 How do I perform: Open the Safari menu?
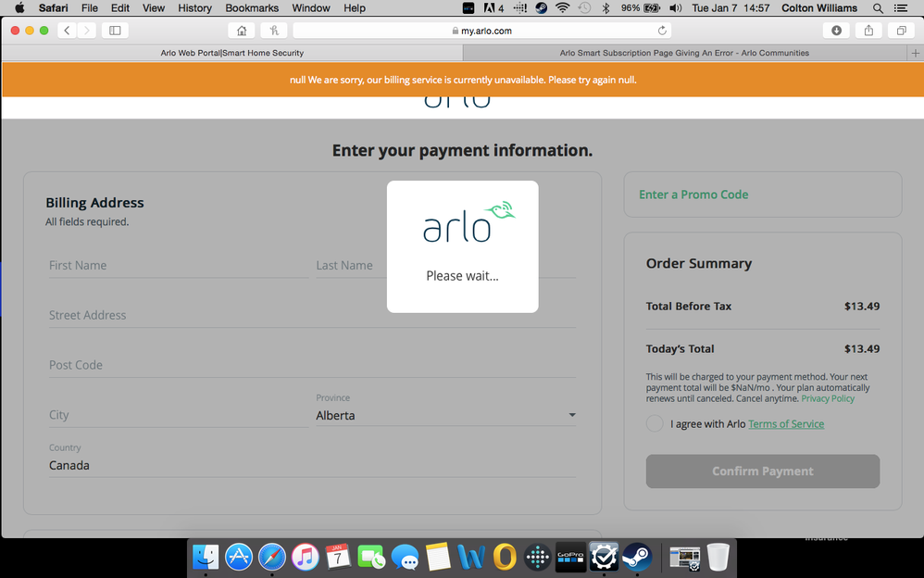click(x=53, y=8)
